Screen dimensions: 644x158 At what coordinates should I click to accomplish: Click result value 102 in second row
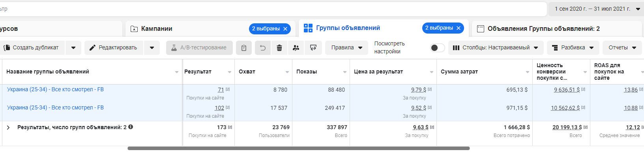pyautogui.click(x=219, y=108)
